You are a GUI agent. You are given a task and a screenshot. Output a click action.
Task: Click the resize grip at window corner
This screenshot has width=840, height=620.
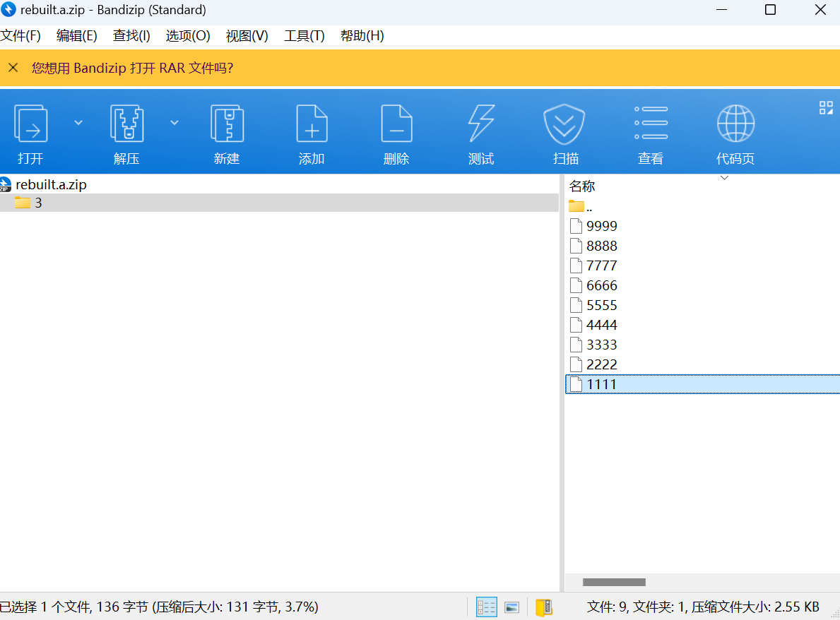834,614
